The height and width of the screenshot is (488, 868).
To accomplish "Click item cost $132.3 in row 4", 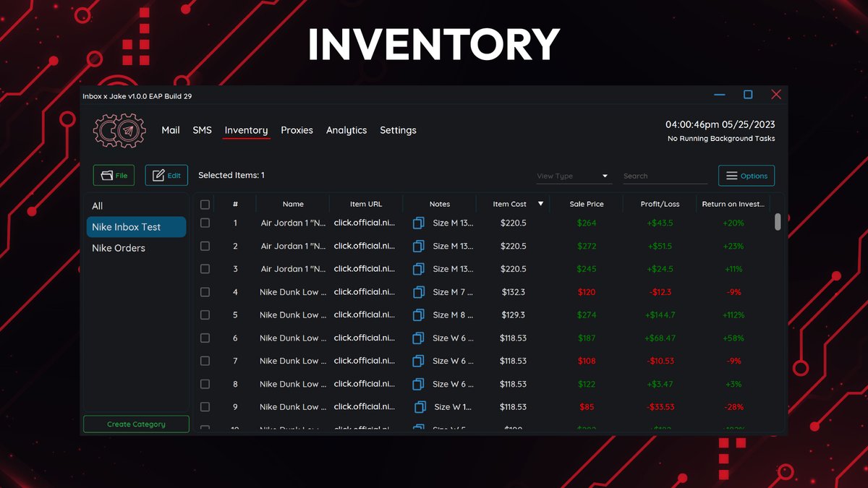I will (513, 292).
